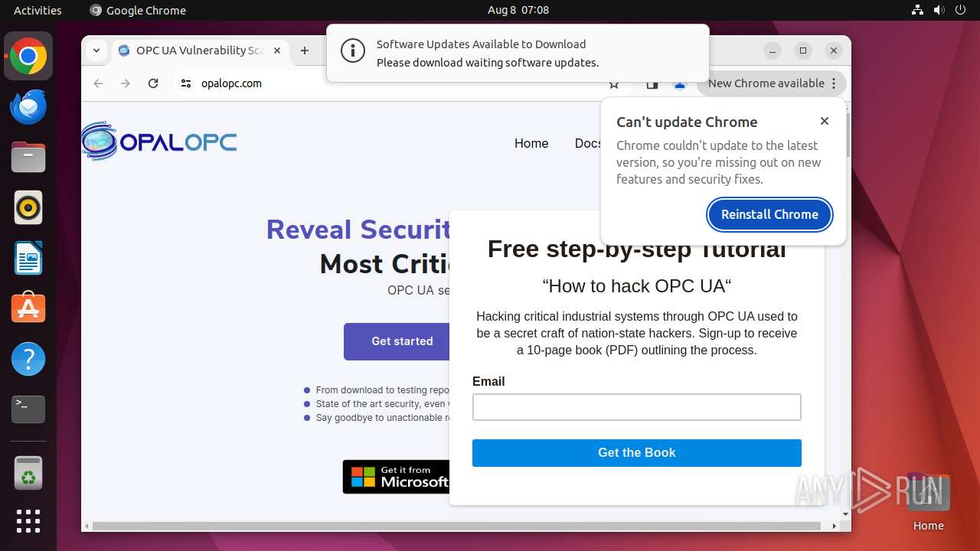This screenshot has height=551, width=980.
Task: Launch Thunderbird Mail from the dock
Action: click(x=28, y=107)
